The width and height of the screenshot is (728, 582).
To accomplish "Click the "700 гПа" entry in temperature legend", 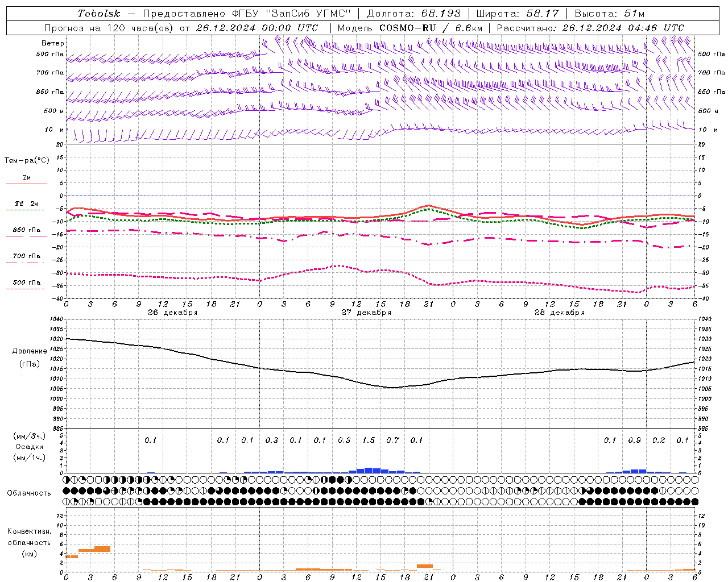I will pos(27,256).
